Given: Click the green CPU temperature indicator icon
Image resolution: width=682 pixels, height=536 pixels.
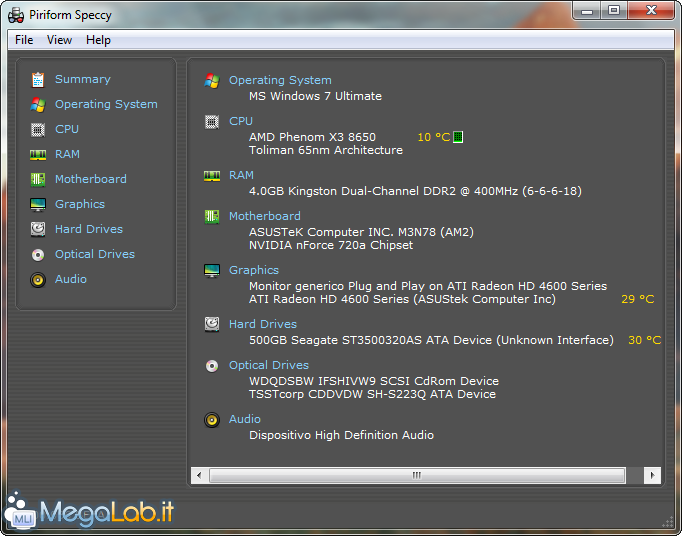Looking at the screenshot, I should coord(458,137).
